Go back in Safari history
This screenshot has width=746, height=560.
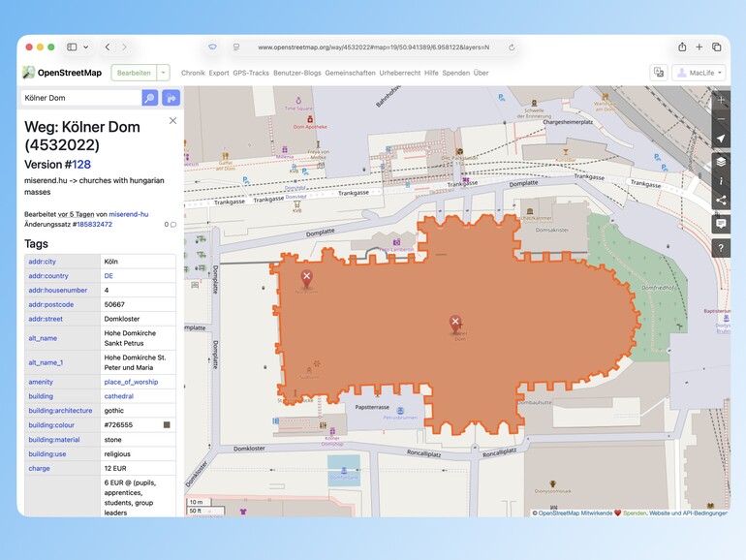click(x=108, y=47)
